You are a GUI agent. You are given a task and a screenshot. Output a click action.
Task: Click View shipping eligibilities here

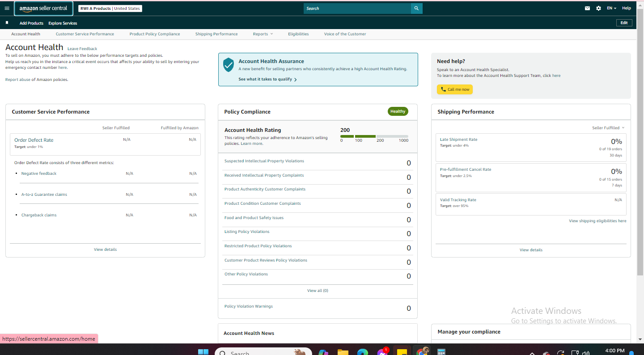597,221
